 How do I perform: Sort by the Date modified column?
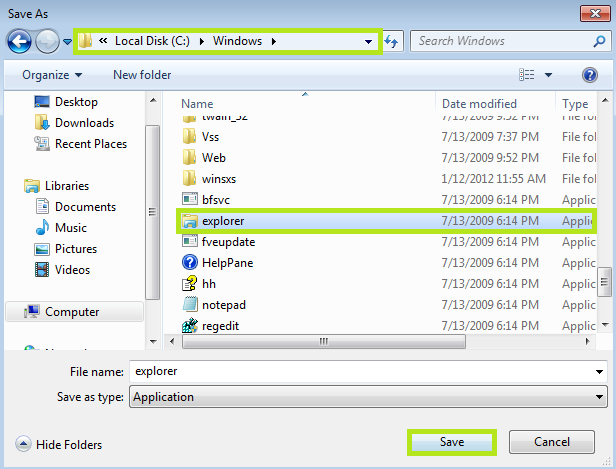480,104
